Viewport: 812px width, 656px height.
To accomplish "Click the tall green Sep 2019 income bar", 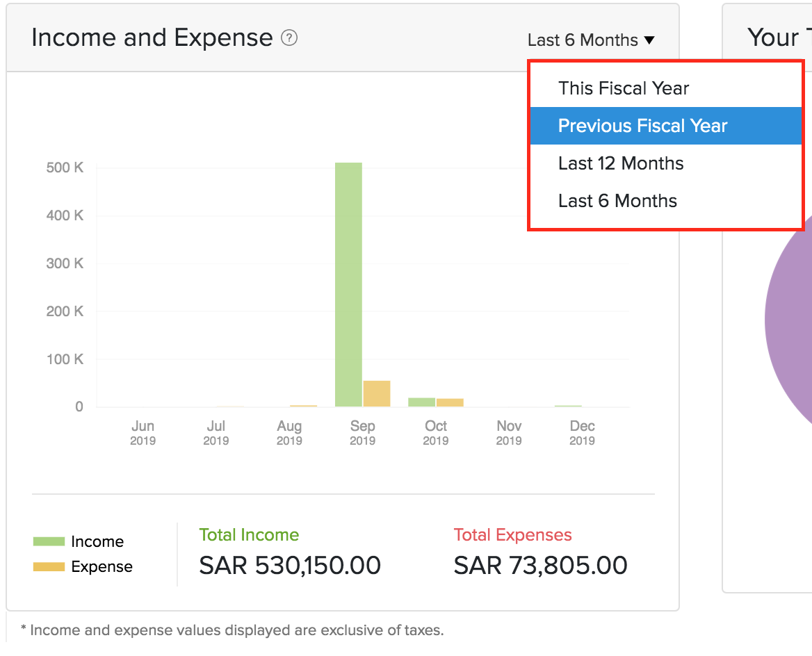I will tap(348, 285).
